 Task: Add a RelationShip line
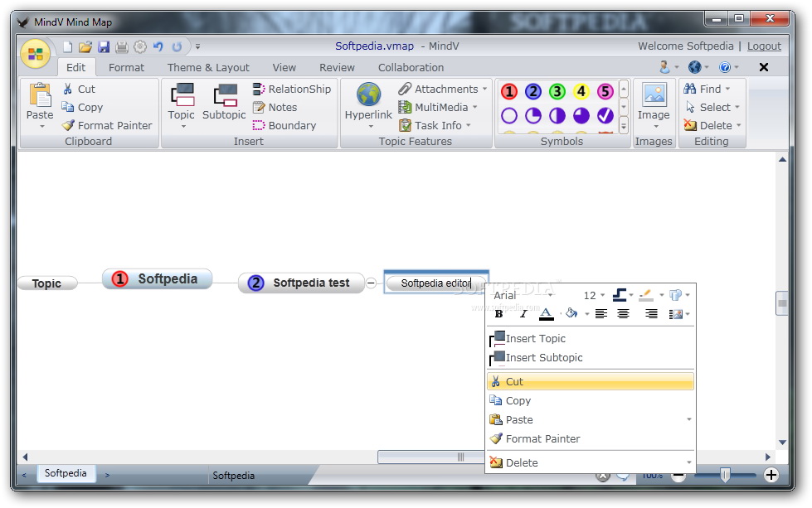point(292,89)
